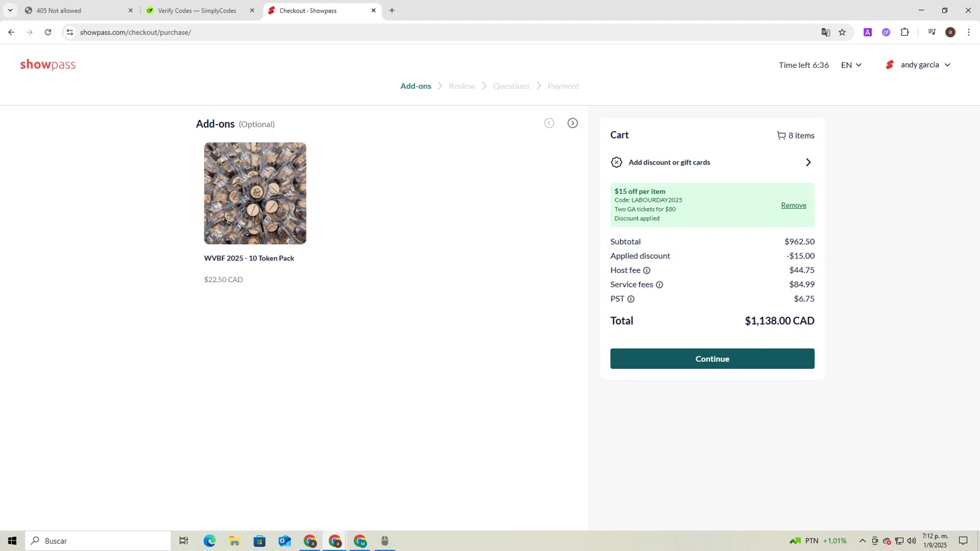Open site information icon in address bar
Image resolution: width=980 pixels, height=551 pixels.
point(70,32)
